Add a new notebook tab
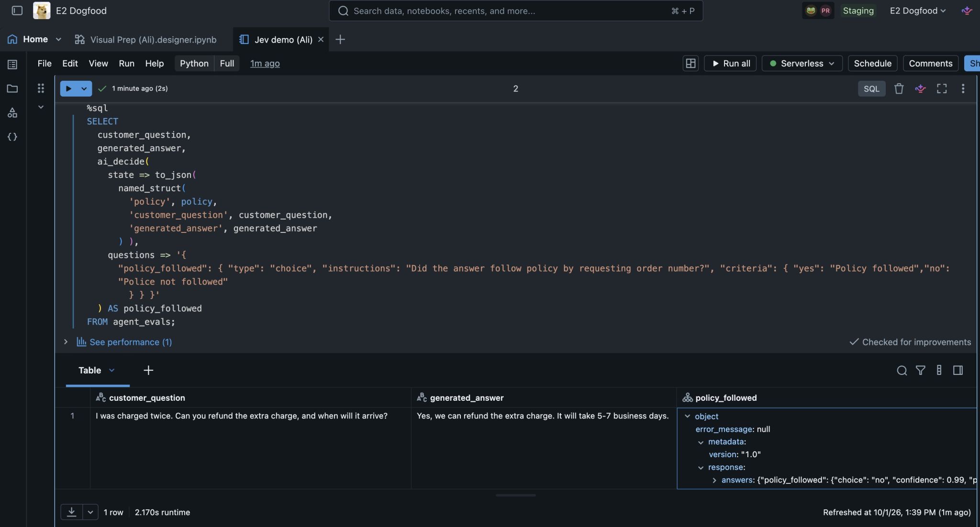The image size is (980, 527). pos(340,39)
